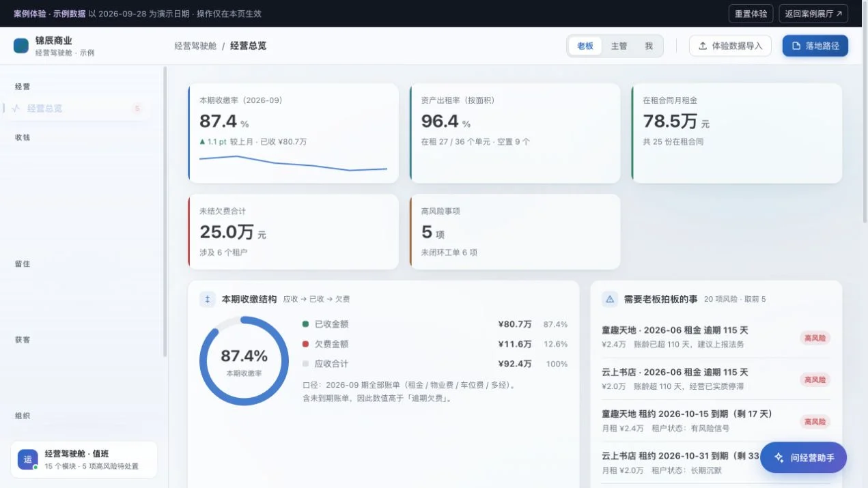Click the red 欠费金额 legend dot
Viewport: 868px width, 488px height.
pyautogui.click(x=305, y=344)
